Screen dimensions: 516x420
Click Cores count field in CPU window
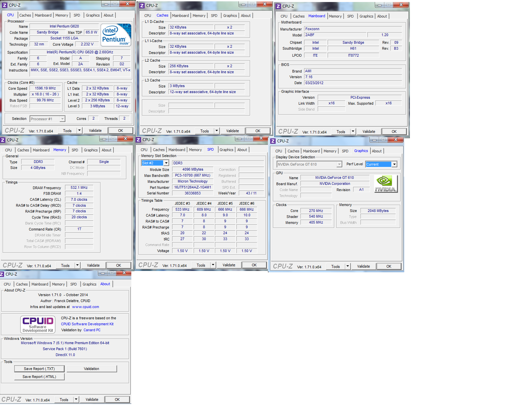coord(94,118)
